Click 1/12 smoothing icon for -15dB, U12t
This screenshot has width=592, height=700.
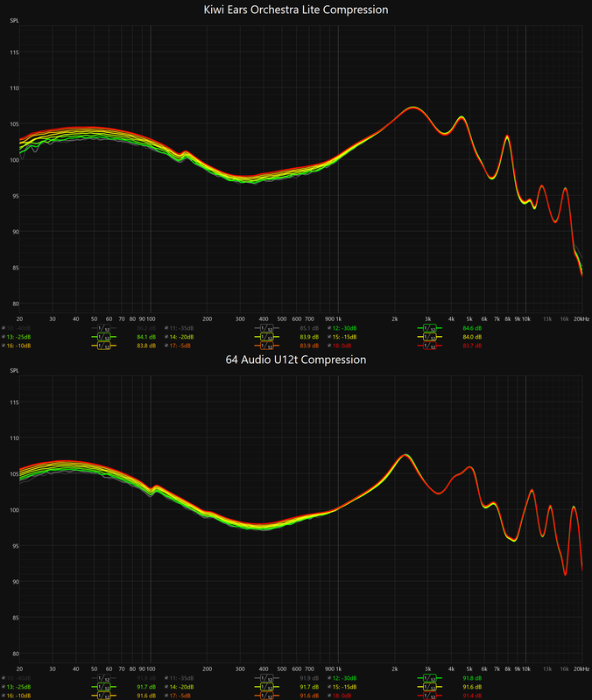pyautogui.click(x=430, y=687)
